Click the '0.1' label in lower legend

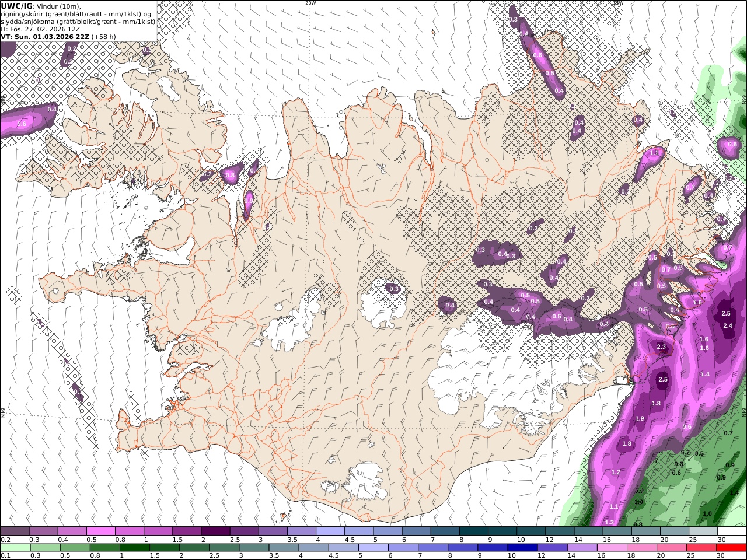(x=5, y=555)
